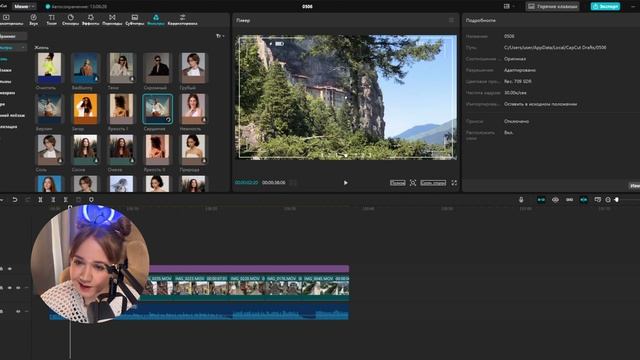Toggle auto snapping in timeline toolbar
The height and width of the screenshot is (360, 640).
click(x=584, y=200)
